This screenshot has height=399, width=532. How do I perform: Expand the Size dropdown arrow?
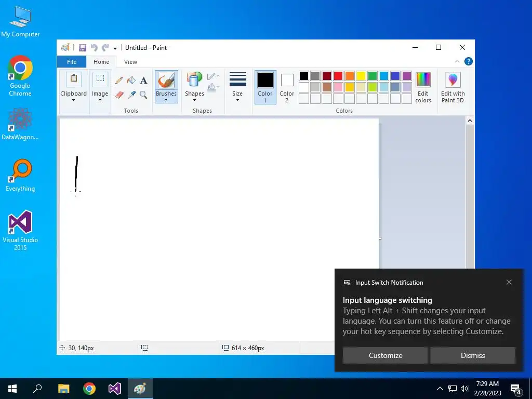[237, 100]
